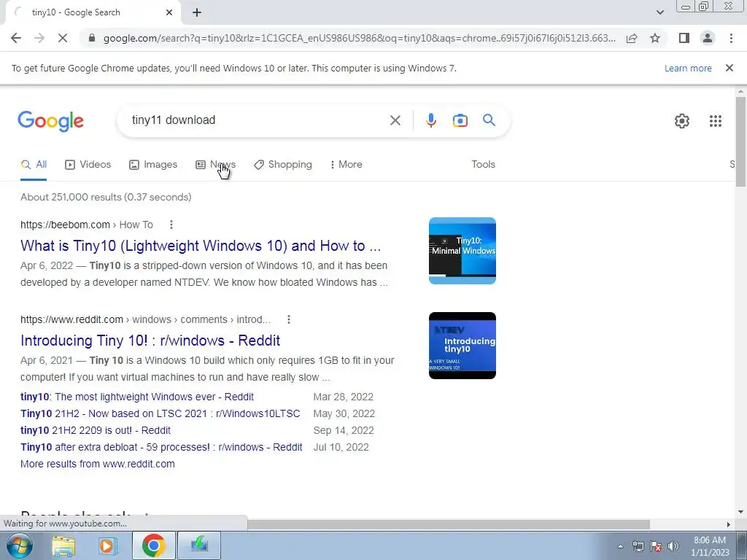This screenshot has height=560, width=747.
Task: Click the Introducing tiny10 thumbnail
Action: tap(462, 346)
